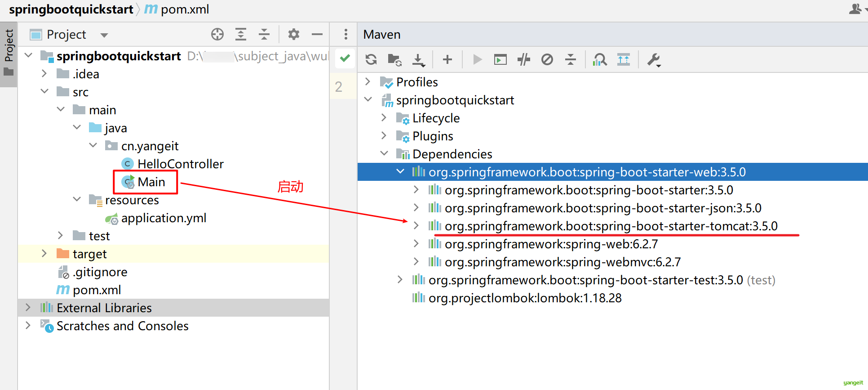Expand spring-boot-starter-tomcat:3.5.0 dependency

point(416,225)
